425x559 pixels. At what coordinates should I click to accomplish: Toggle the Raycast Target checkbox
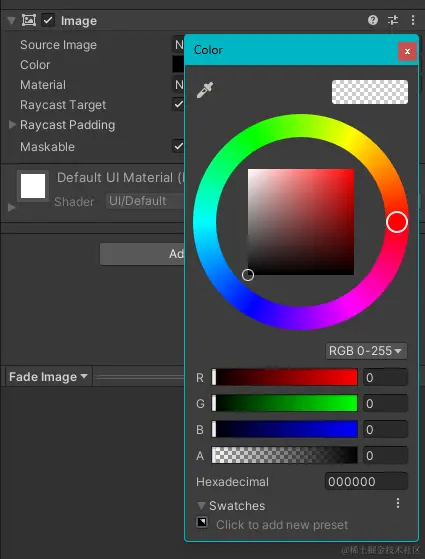click(178, 104)
